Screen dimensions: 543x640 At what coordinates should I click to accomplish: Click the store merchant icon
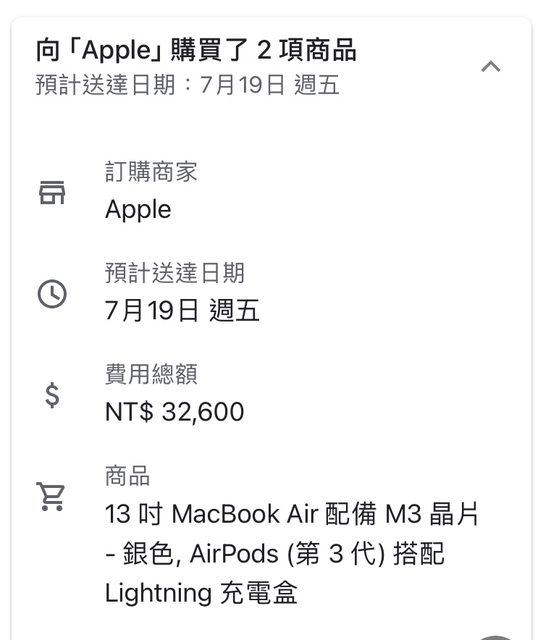tap(52, 193)
